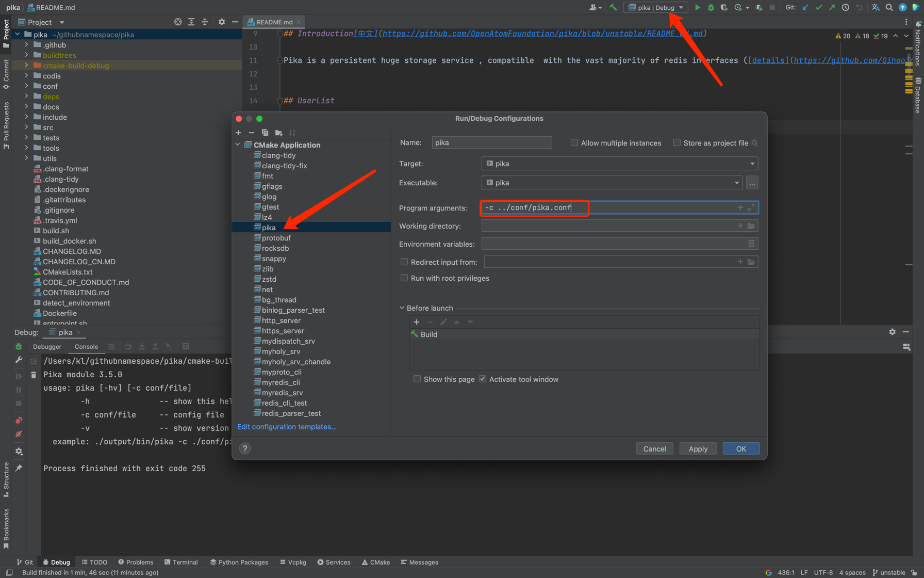The height and width of the screenshot is (578, 924).
Task: Click Mute Breakpoints icon in Debug panel
Action: [x=19, y=434]
